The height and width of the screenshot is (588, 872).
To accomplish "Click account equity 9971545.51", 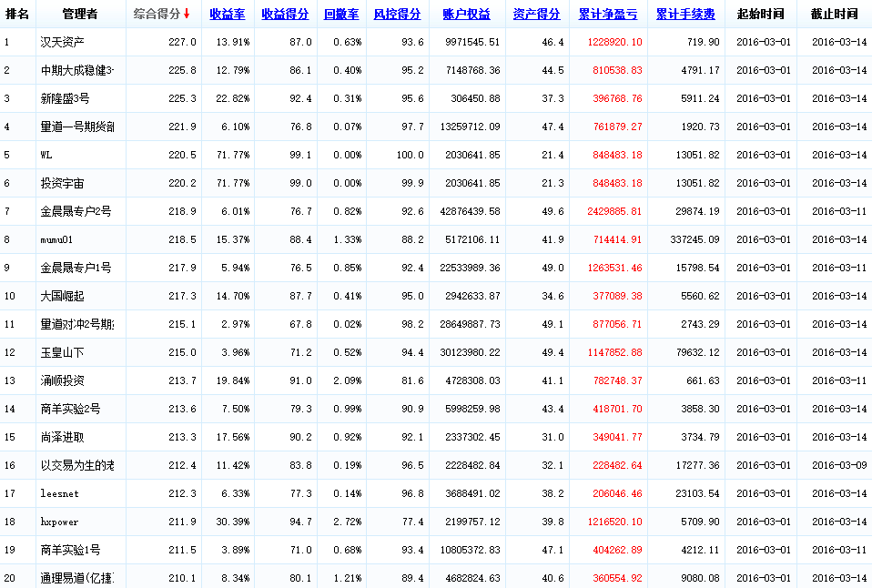I will [472, 42].
